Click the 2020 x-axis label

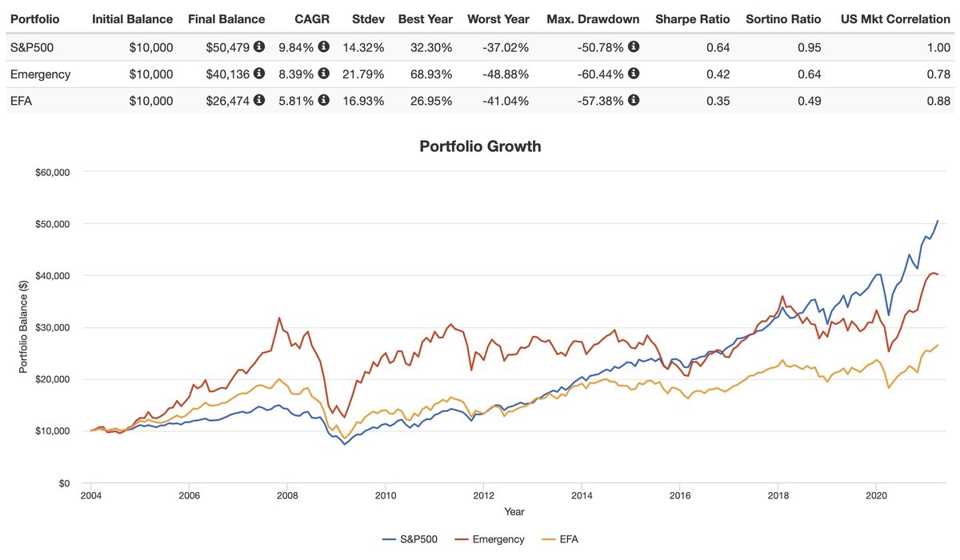click(x=876, y=496)
